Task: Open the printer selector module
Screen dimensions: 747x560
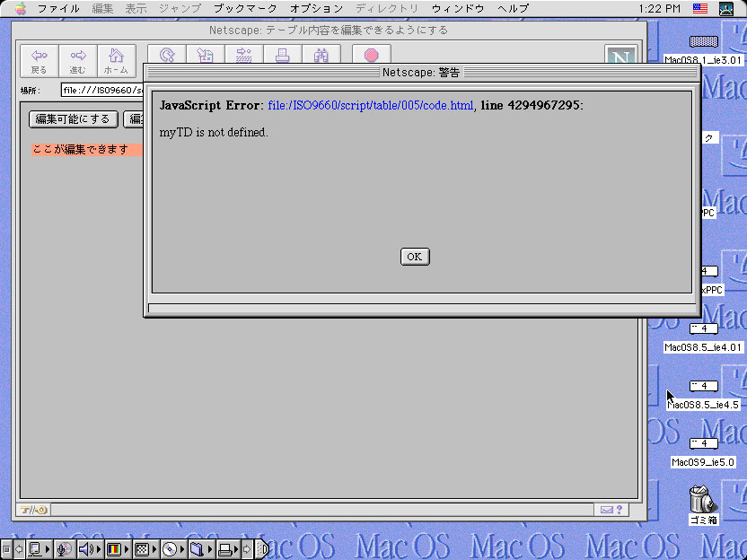Action: click(228, 549)
